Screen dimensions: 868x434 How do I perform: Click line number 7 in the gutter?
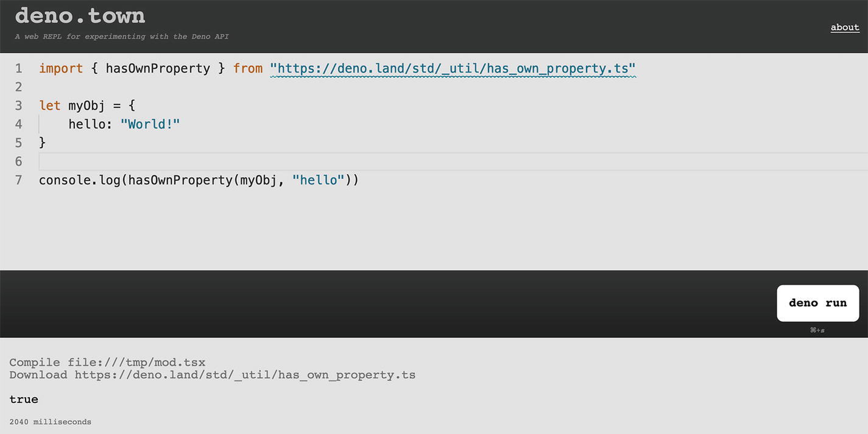click(x=18, y=180)
